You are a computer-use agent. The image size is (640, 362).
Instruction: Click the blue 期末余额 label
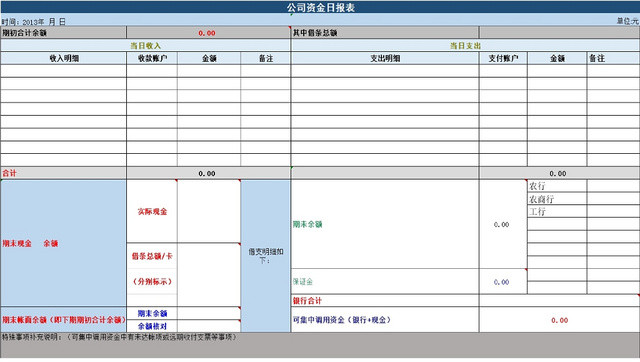pyautogui.click(x=152, y=313)
